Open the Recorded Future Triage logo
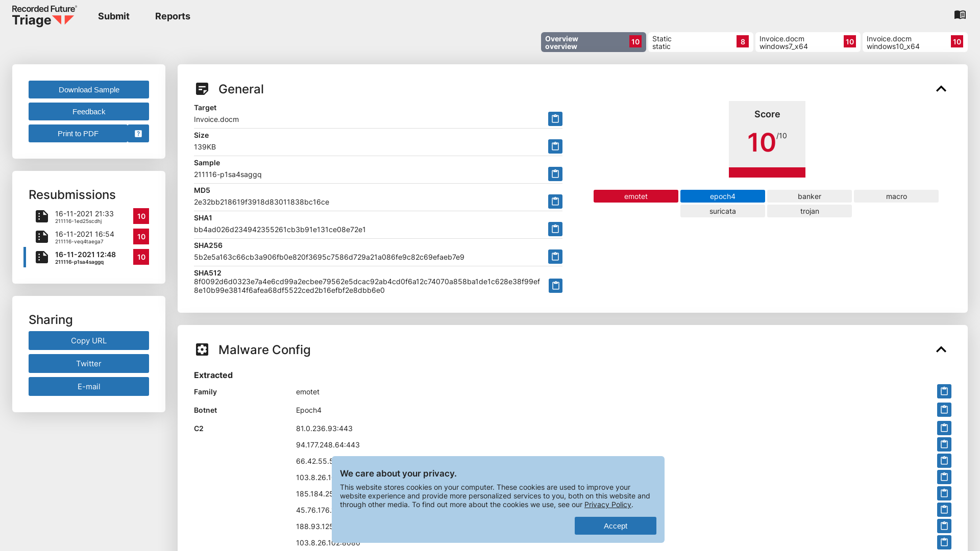Viewport: 980px width, 551px height. [x=44, y=16]
